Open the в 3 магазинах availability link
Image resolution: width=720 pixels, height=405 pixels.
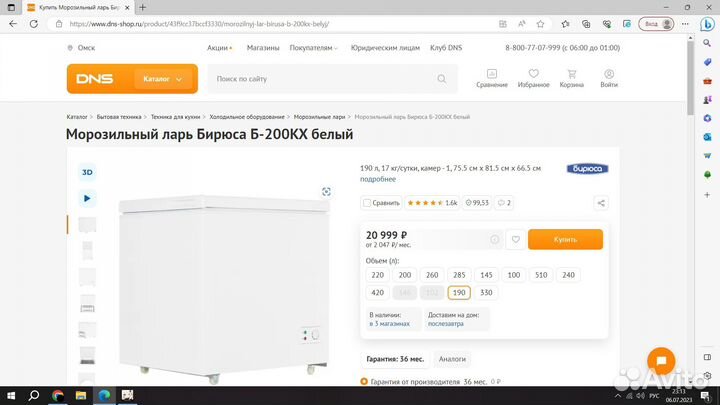tap(389, 324)
